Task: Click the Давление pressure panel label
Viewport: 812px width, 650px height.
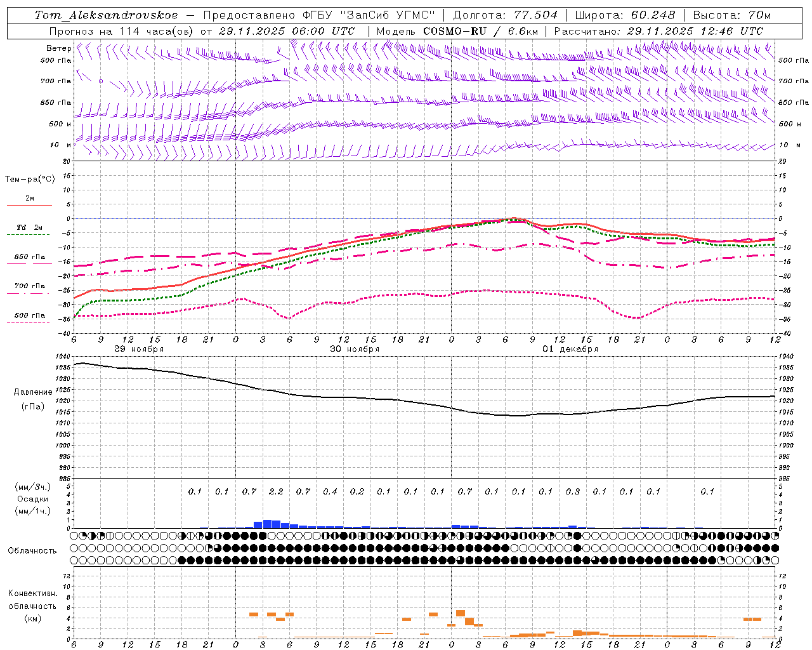Action: 32,392
